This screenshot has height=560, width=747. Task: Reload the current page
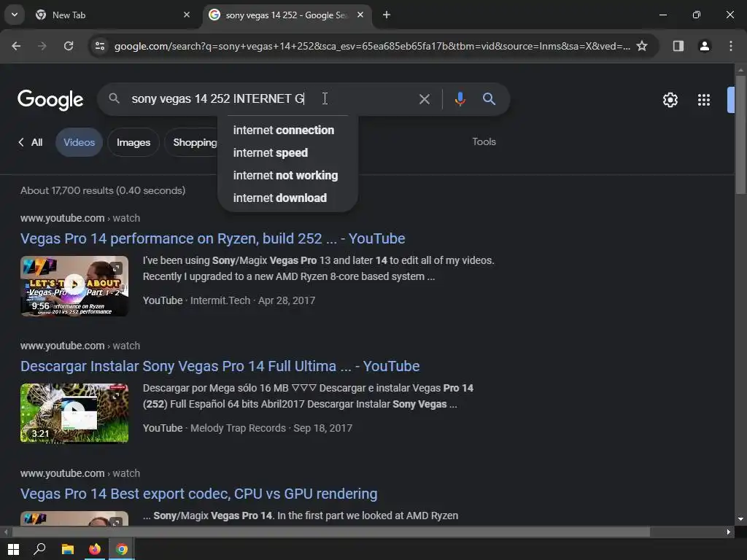tap(69, 46)
